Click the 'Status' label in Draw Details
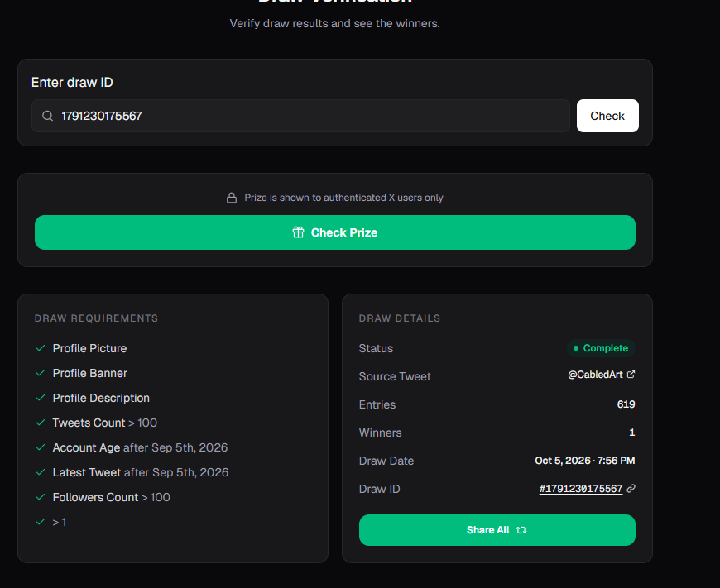The width and height of the screenshot is (720, 588). click(376, 348)
